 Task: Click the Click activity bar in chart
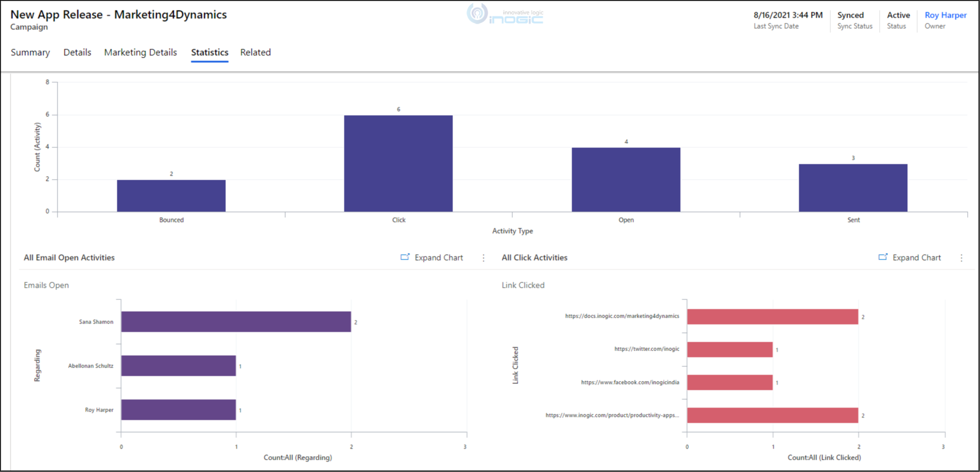pyautogui.click(x=398, y=163)
